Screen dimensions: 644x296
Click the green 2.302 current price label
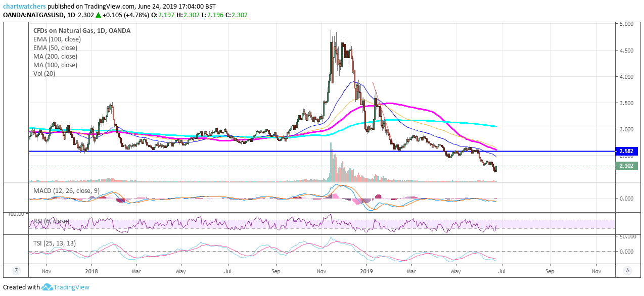coord(627,166)
